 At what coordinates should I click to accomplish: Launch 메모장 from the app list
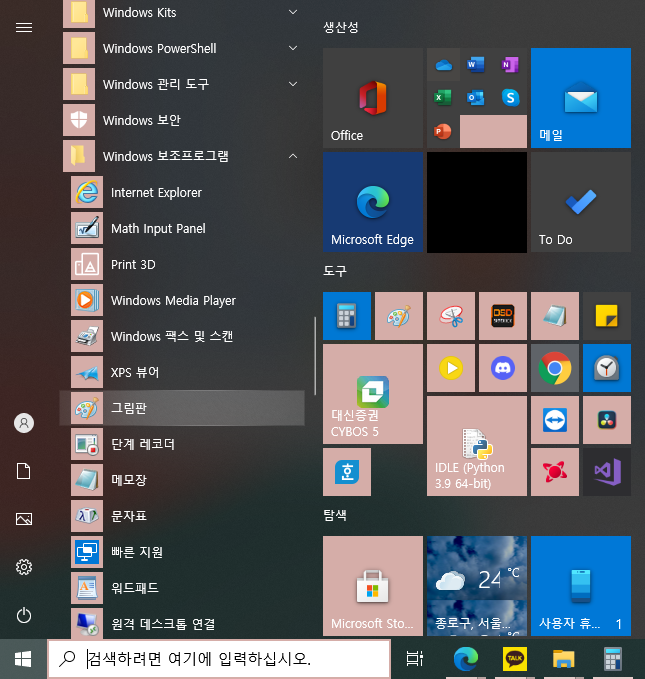[182, 480]
